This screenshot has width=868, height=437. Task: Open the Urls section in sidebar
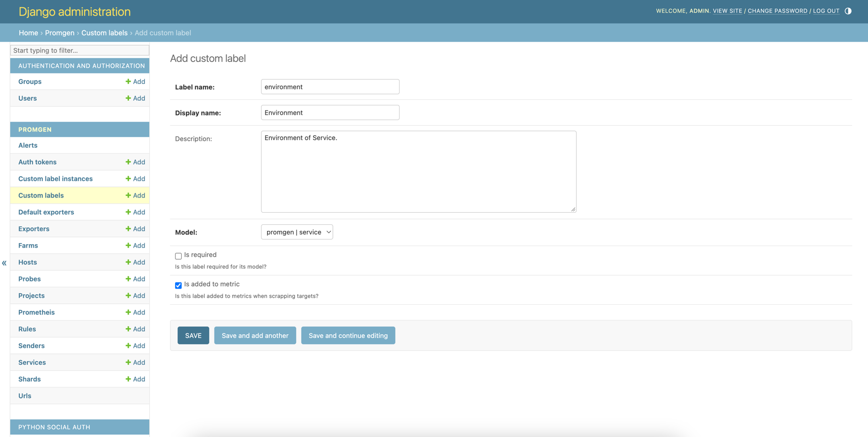(x=25, y=396)
